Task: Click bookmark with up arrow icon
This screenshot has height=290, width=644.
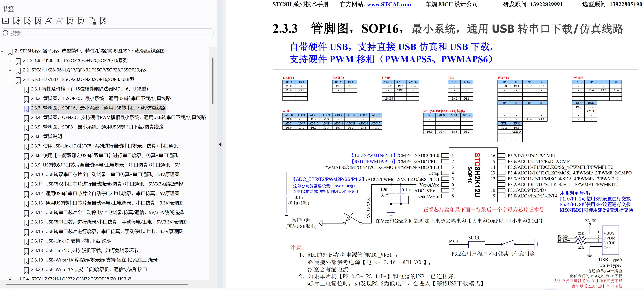Action: (71, 21)
